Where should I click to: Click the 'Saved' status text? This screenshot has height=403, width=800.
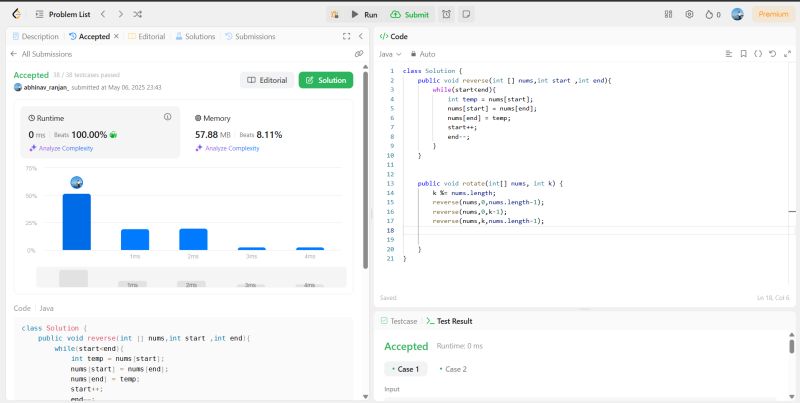388,297
